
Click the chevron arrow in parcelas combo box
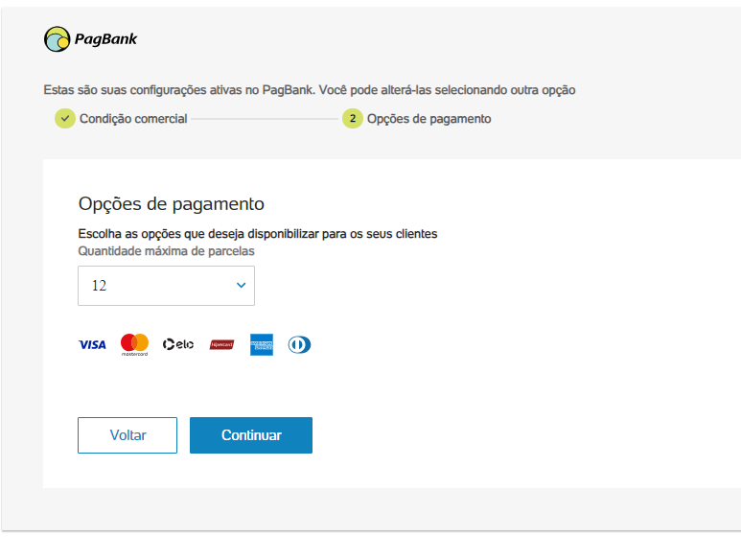(241, 285)
